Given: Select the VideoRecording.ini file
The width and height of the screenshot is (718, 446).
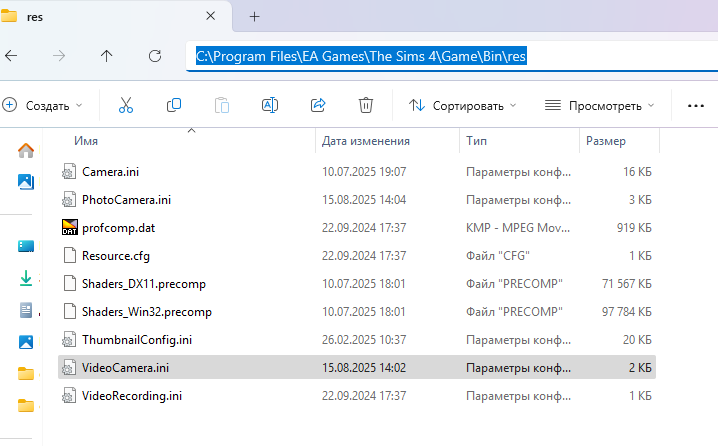Looking at the screenshot, I should coord(357,396).
